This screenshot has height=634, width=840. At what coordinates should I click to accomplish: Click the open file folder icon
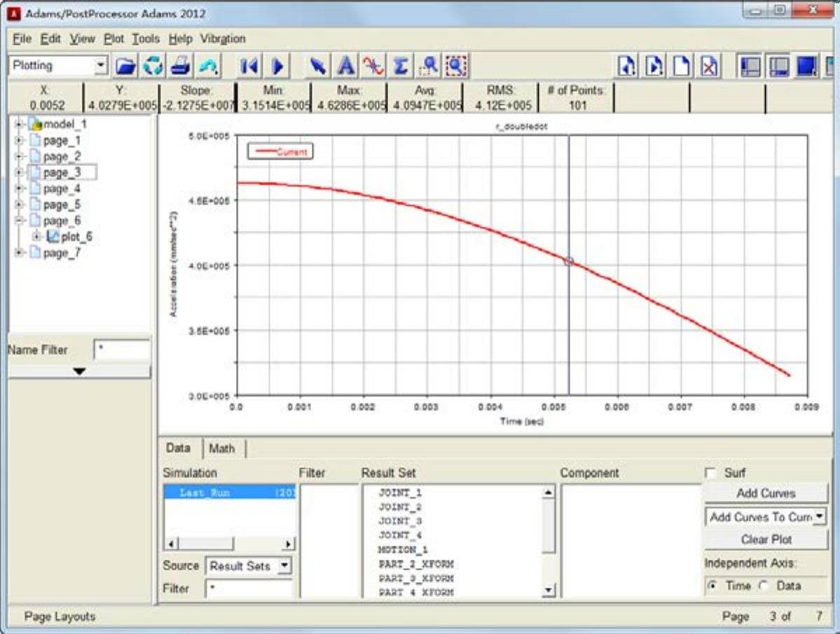[126, 66]
